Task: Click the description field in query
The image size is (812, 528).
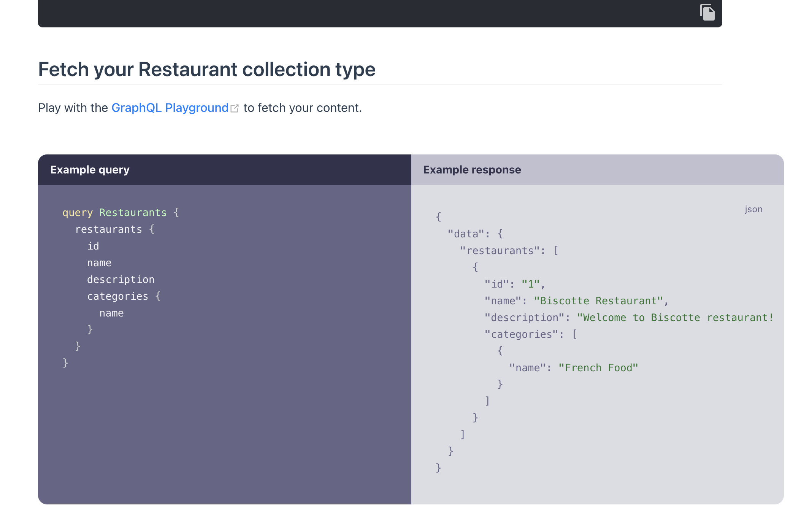Action: tap(121, 280)
